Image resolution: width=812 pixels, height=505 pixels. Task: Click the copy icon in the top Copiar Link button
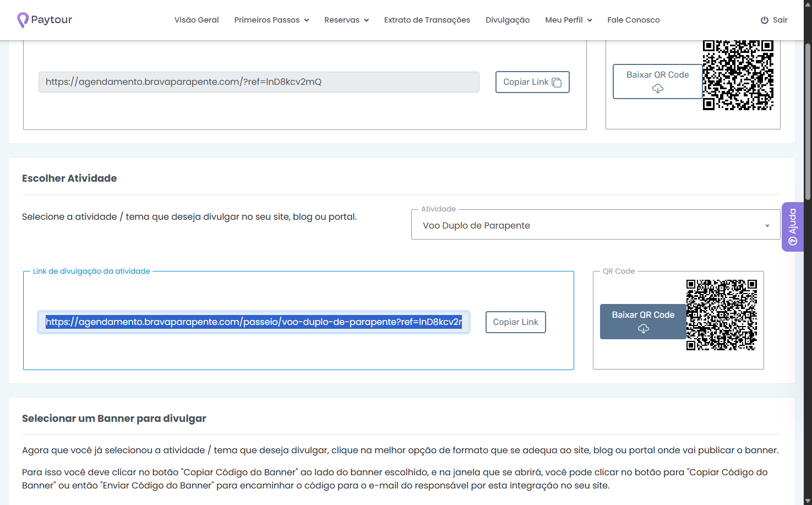(557, 82)
